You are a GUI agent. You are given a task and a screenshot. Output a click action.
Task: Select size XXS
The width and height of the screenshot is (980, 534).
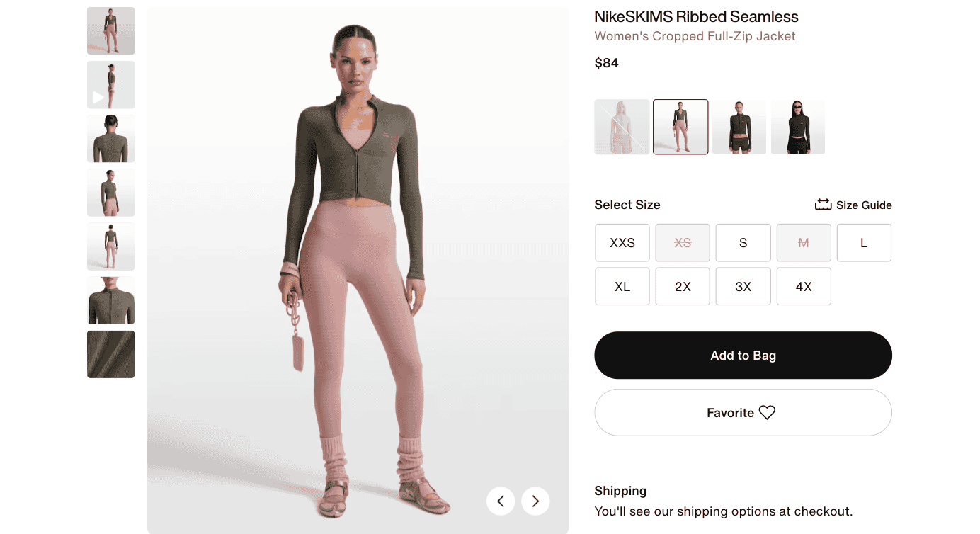click(622, 242)
